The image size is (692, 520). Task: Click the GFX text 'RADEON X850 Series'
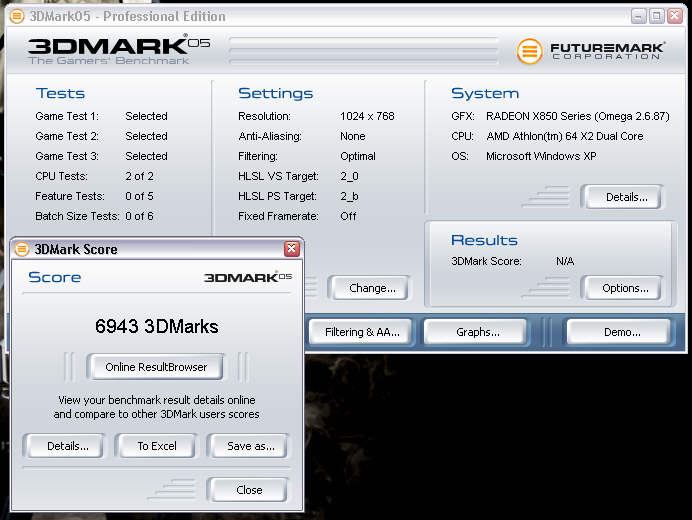pos(538,116)
